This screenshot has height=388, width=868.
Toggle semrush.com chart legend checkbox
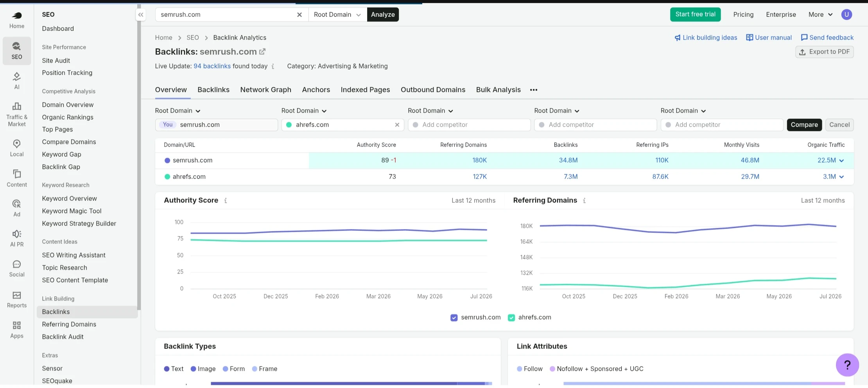[454, 318]
